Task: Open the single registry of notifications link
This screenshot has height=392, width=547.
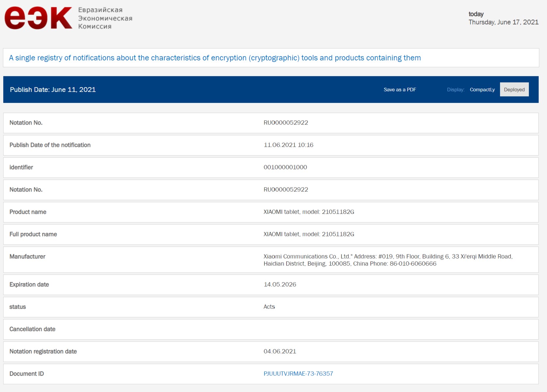Action: [215, 58]
